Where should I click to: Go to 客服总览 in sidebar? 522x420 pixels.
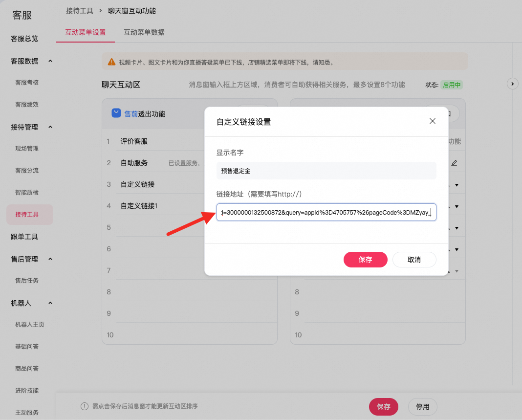coord(24,39)
